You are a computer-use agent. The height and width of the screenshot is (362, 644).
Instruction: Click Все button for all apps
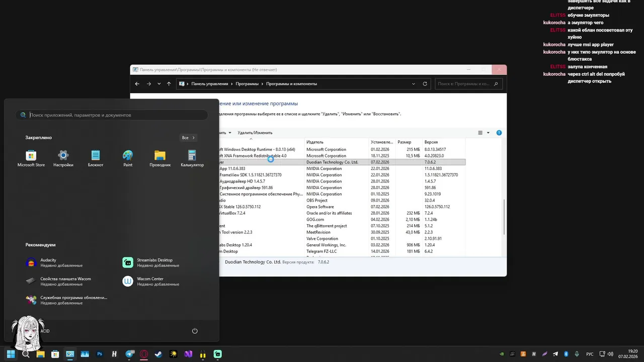click(188, 138)
